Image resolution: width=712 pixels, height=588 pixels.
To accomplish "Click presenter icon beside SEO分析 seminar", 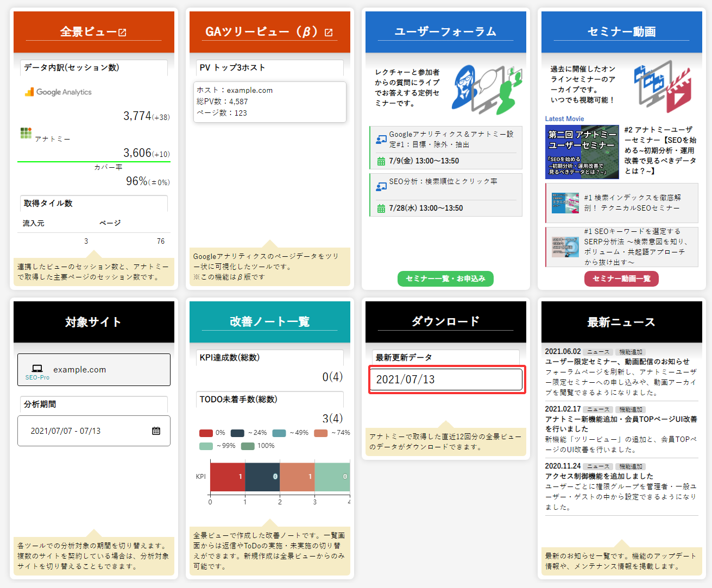I will pos(381,187).
